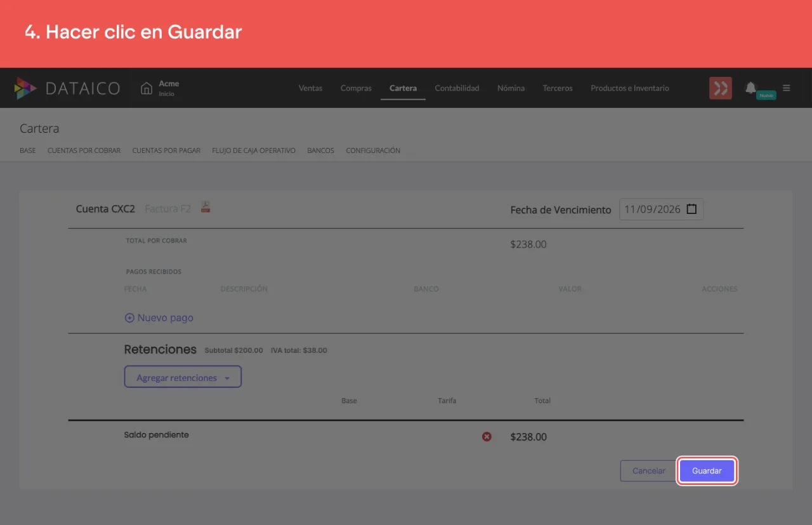The width and height of the screenshot is (812, 525).
Task: Open the Ventas menu
Action: click(310, 88)
